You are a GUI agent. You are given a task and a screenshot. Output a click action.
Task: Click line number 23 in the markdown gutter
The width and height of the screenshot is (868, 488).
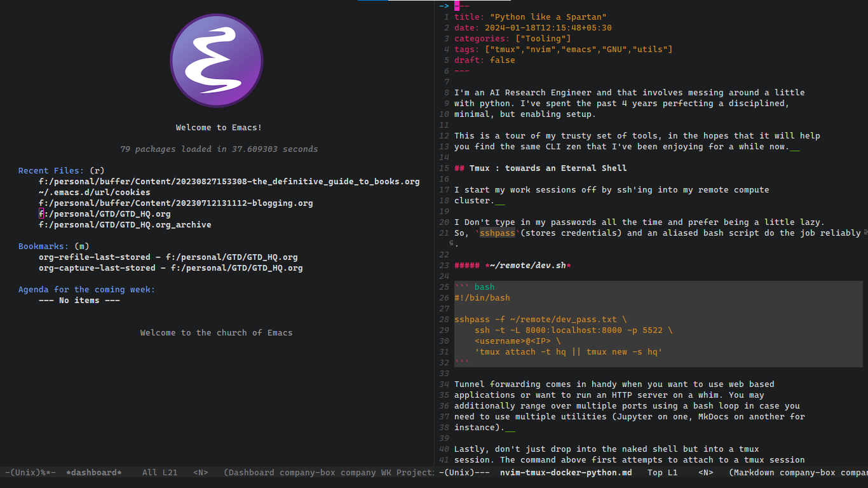coord(444,265)
